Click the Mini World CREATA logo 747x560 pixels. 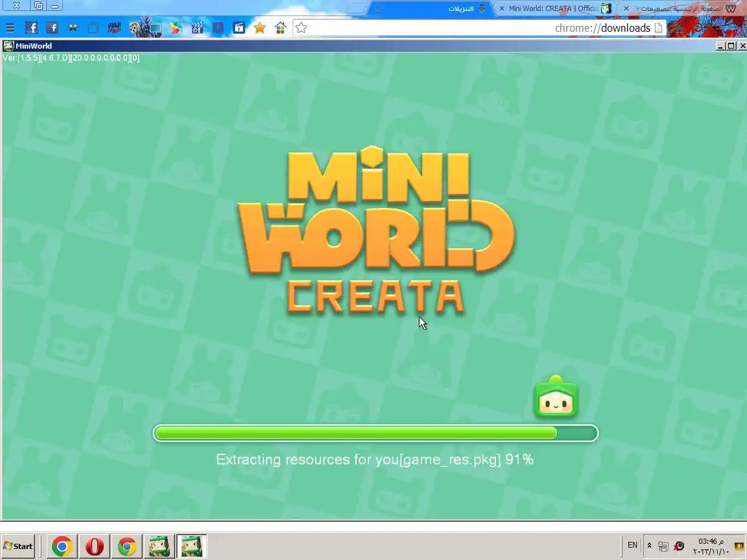tap(376, 231)
